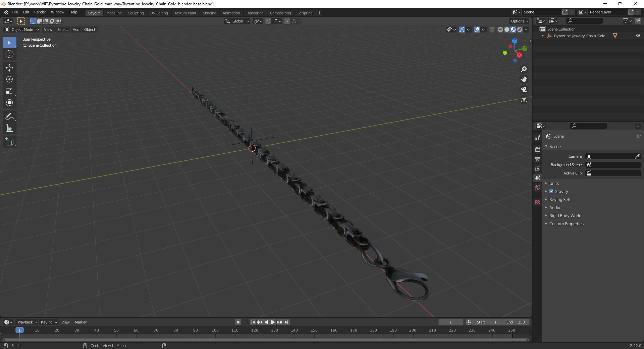Activate the Scale tool
Viewport: 644px width, 349px height.
coord(9,91)
